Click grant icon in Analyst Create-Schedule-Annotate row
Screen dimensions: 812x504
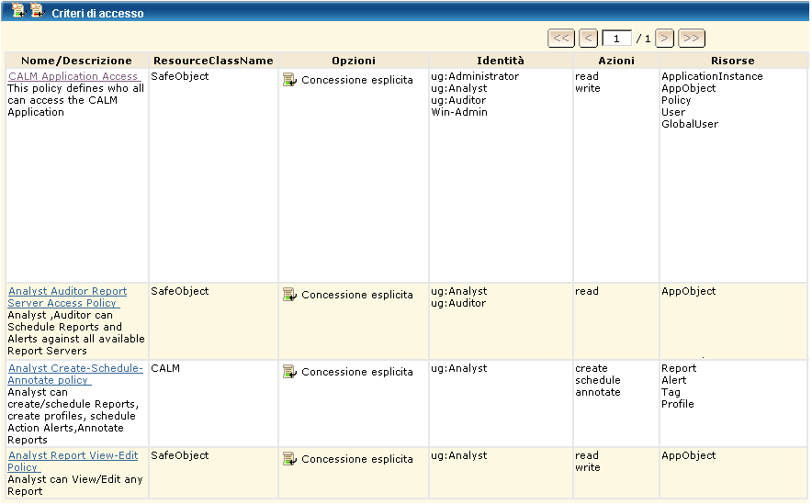click(x=289, y=372)
